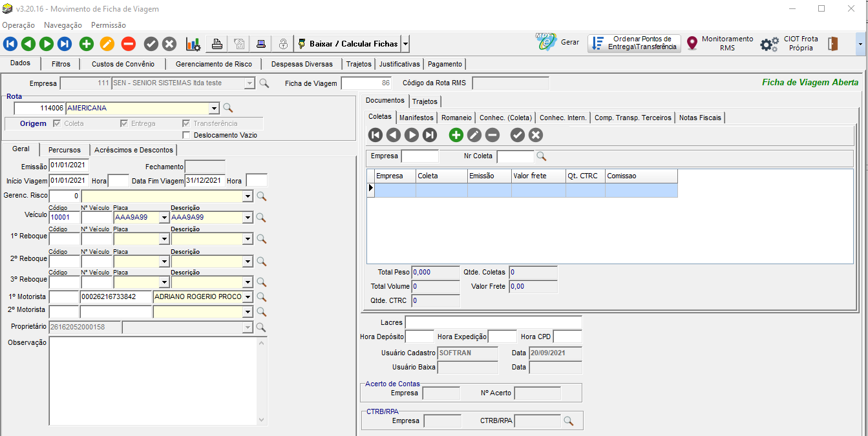This screenshot has height=436, width=868.
Task: Switch to the Gerenciamento de Risco tab
Action: pos(213,64)
